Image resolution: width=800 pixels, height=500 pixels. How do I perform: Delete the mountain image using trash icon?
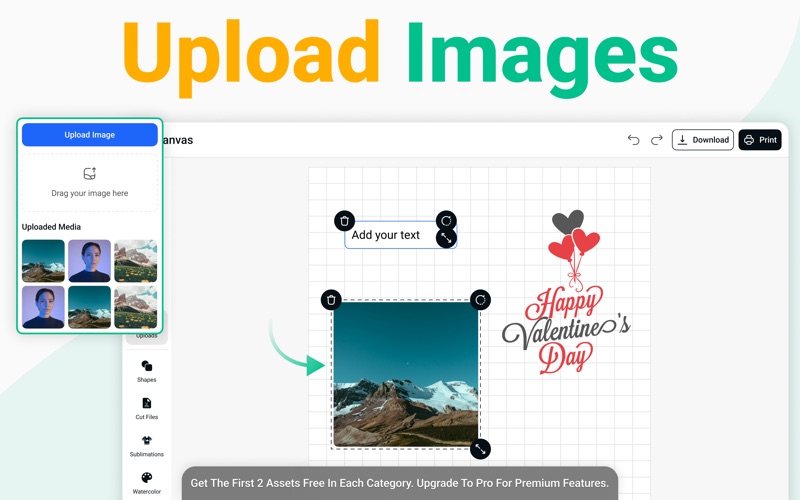click(331, 300)
